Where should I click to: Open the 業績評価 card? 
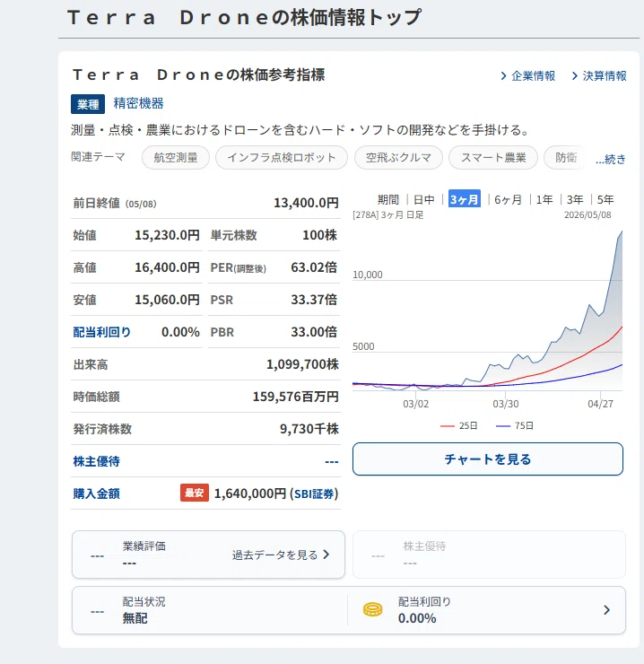pos(208,555)
